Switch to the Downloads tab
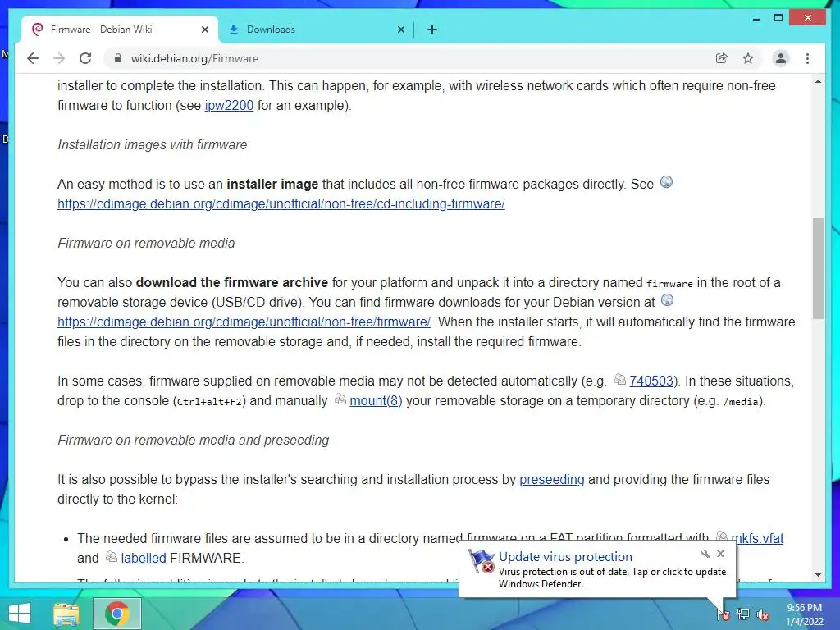Image resolution: width=840 pixels, height=630 pixels. click(316, 30)
